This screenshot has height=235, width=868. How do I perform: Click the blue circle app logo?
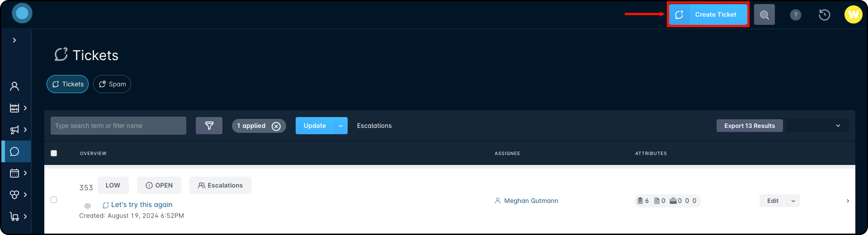tap(22, 14)
